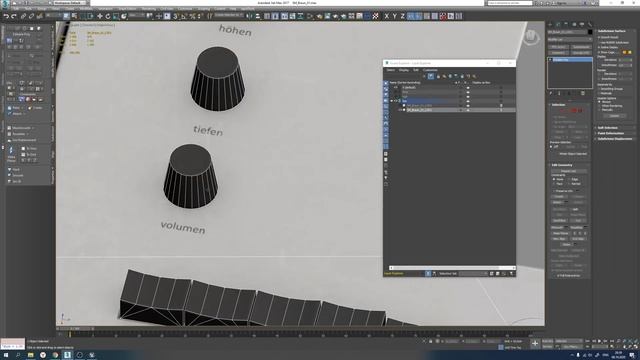The image size is (640, 360).
Task: Click the Repeat Last button
Action: click(x=568, y=171)
